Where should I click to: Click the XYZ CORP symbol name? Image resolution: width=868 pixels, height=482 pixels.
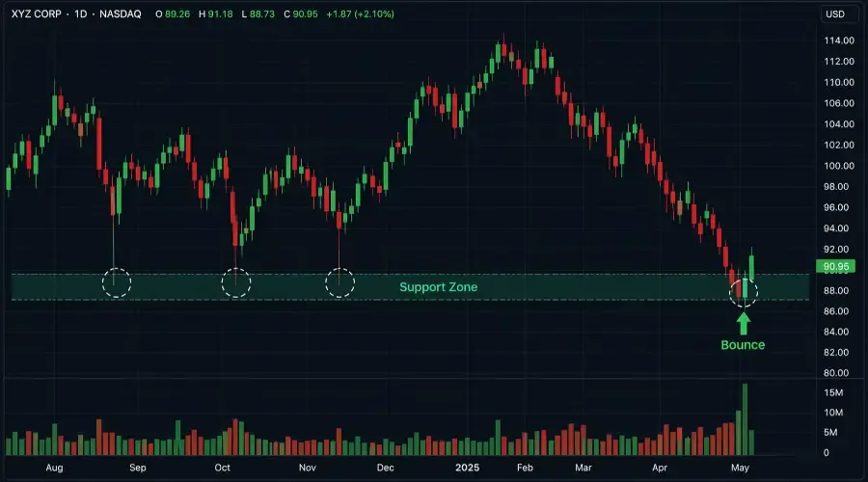[x=37, y=13]
